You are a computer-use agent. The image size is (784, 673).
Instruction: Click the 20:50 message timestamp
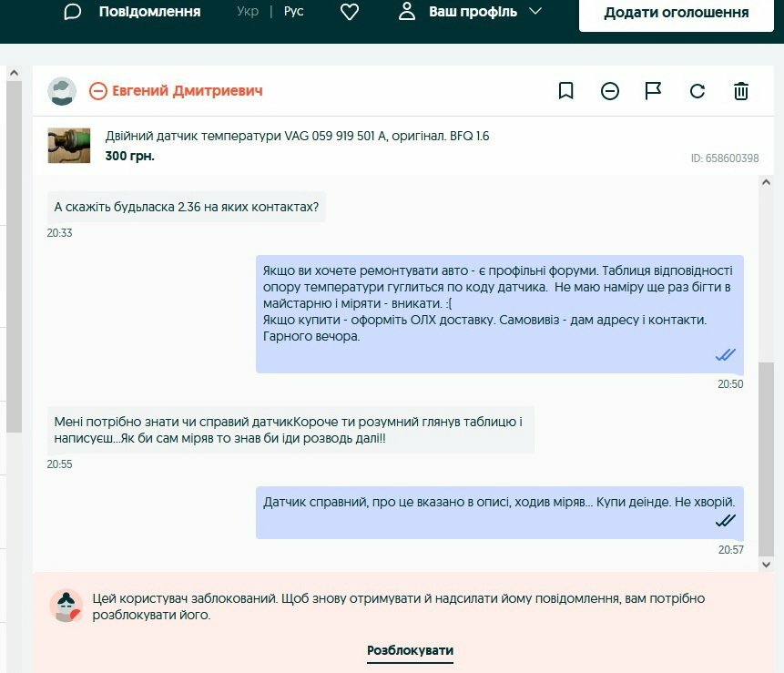point(730,384)
